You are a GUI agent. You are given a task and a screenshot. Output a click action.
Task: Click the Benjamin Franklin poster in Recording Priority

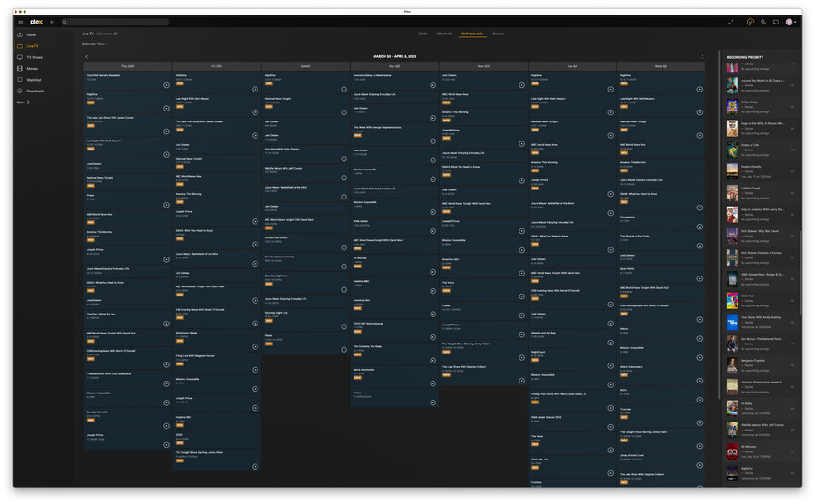pos(732,364)
